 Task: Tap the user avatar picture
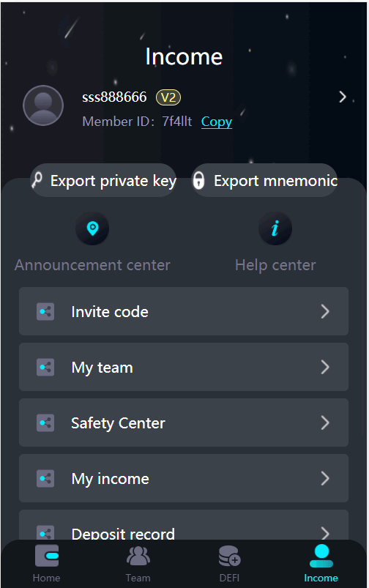43,105
